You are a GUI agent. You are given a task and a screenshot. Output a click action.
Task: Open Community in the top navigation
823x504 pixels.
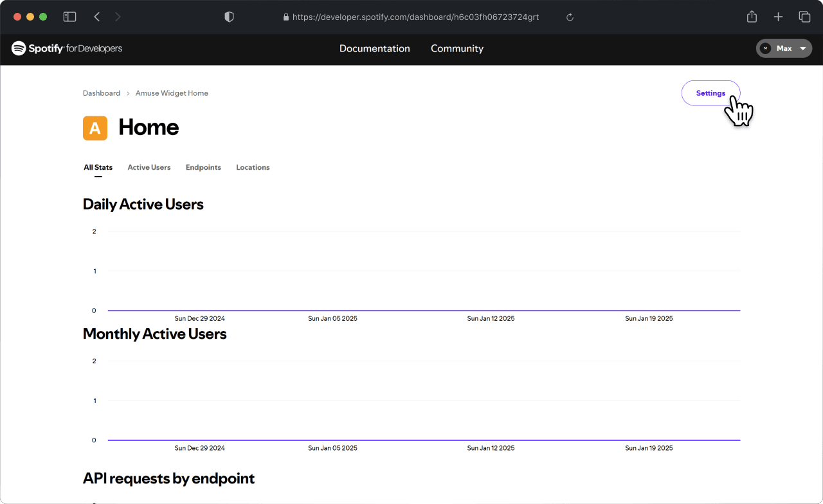tap(457, 48)
